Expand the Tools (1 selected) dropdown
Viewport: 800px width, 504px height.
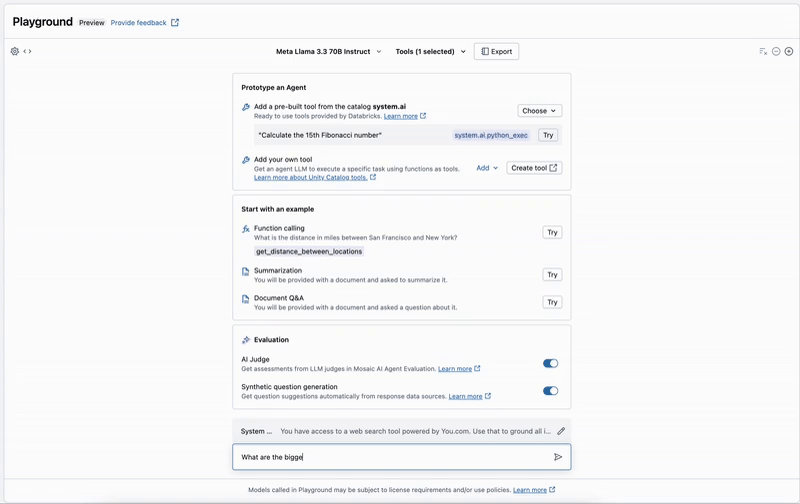(x=430, y=51)
